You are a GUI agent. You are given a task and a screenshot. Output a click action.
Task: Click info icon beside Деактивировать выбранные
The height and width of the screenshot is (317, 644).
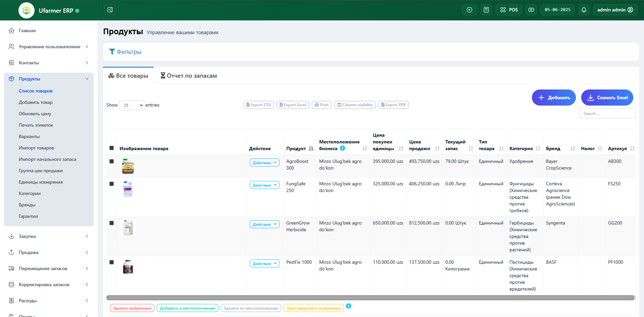[348, 306]
